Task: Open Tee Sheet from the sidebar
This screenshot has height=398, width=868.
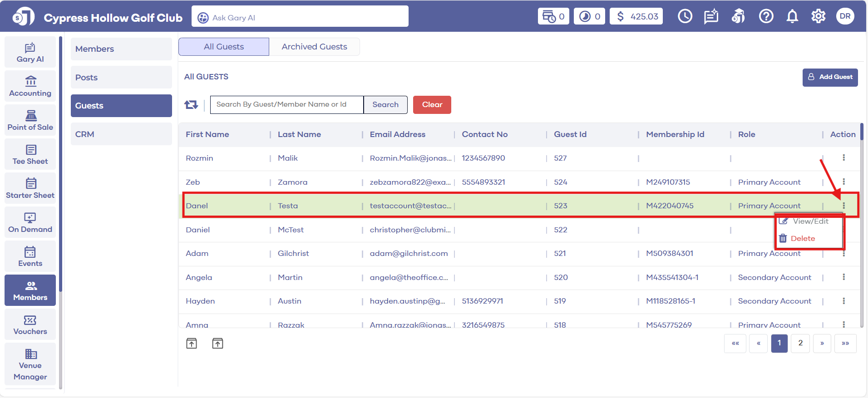Action: tap(30, 154)
